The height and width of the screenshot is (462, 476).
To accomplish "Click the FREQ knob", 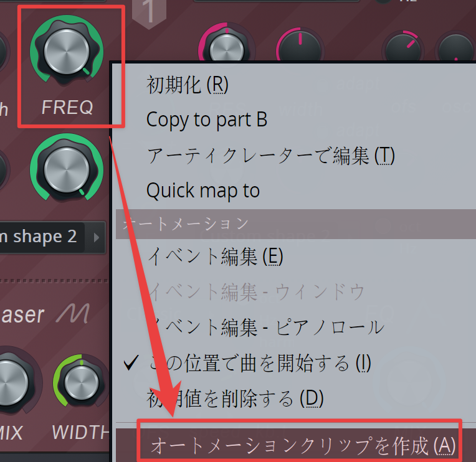I will [x=67, y=51].
